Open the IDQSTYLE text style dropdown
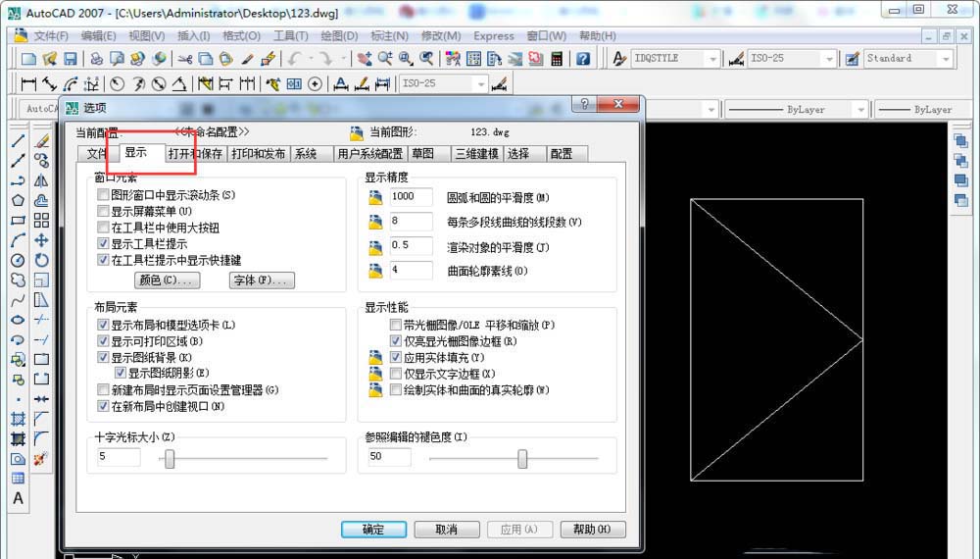980x559 pixels. pos(712,59)
